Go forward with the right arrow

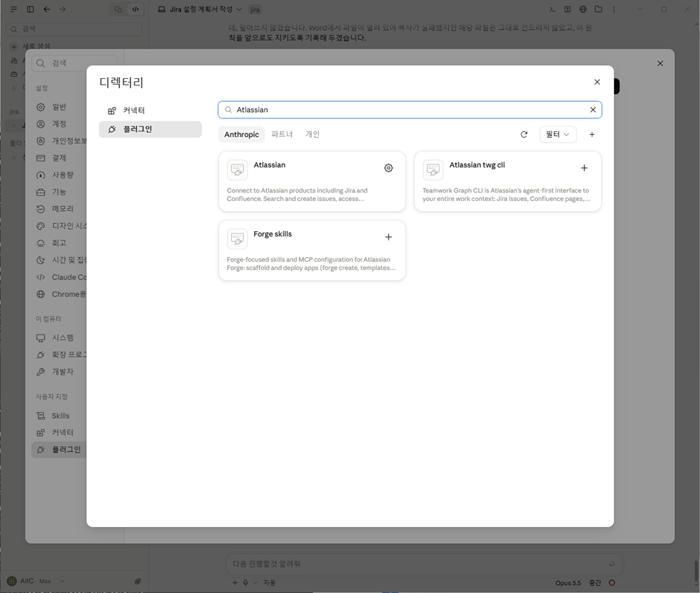click(62, 9)
